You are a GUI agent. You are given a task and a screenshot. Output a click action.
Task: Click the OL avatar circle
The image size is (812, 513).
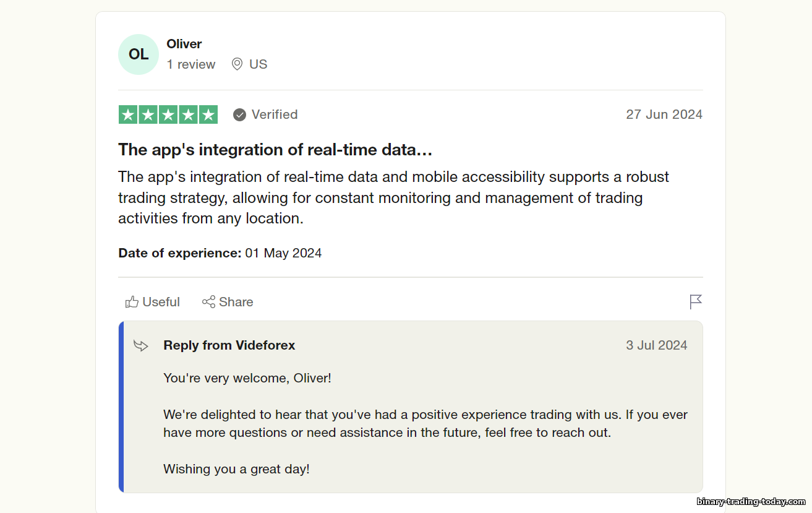(139, 54)
